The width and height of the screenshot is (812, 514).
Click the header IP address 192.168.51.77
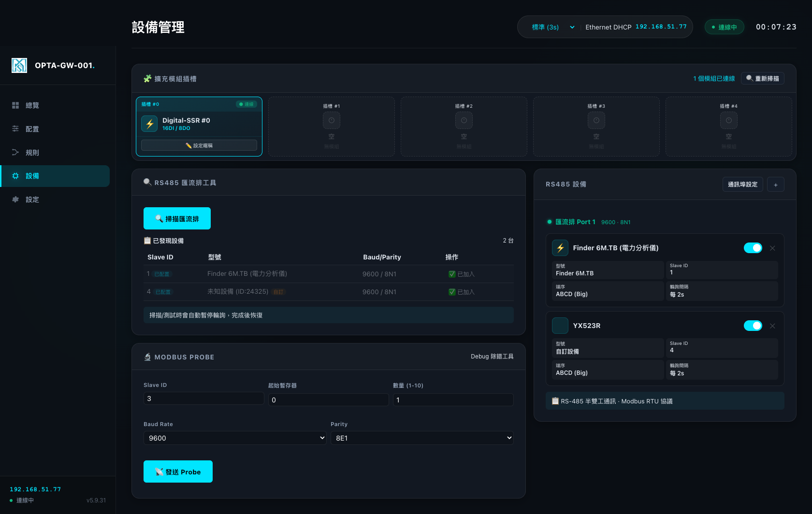pos(661,27)
